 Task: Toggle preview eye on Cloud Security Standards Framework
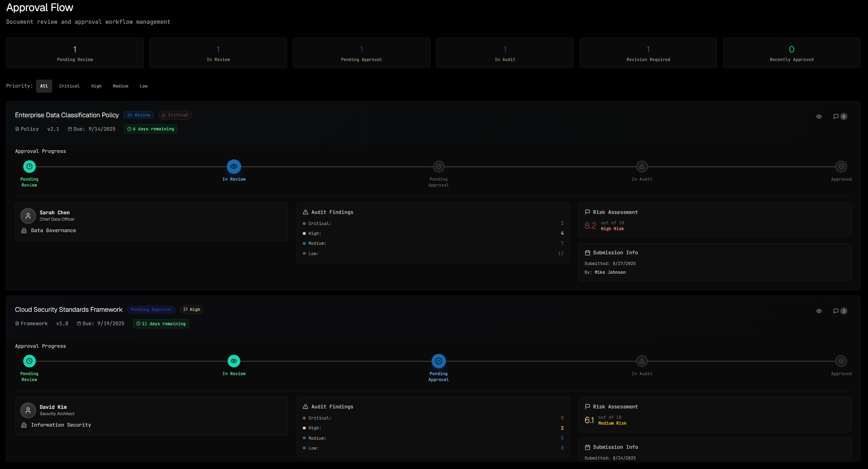[x=819, y=311]
